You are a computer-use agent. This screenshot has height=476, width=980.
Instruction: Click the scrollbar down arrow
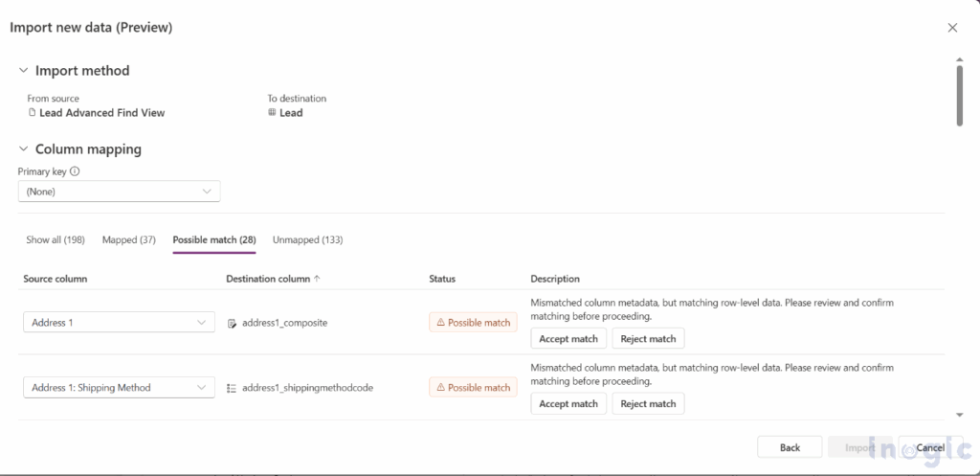point(960,415)
